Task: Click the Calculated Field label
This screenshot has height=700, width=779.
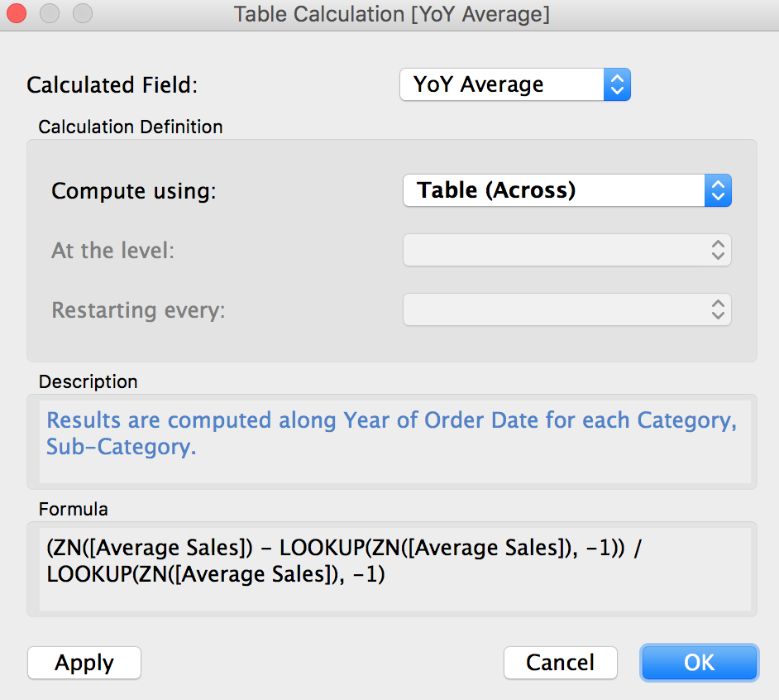Action: pyautogui.click(x=112, y=85)
